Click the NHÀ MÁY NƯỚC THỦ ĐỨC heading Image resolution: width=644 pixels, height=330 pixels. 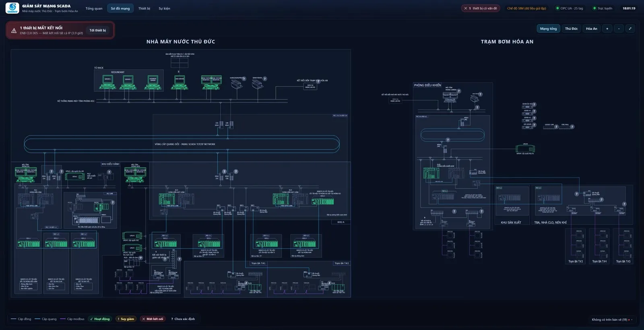click(x=181, y=41)
